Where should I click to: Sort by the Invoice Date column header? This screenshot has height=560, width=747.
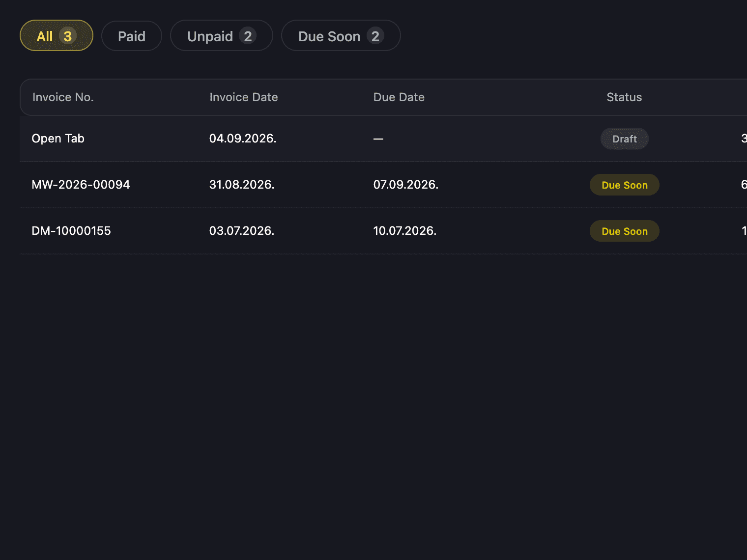click(244, 97)
